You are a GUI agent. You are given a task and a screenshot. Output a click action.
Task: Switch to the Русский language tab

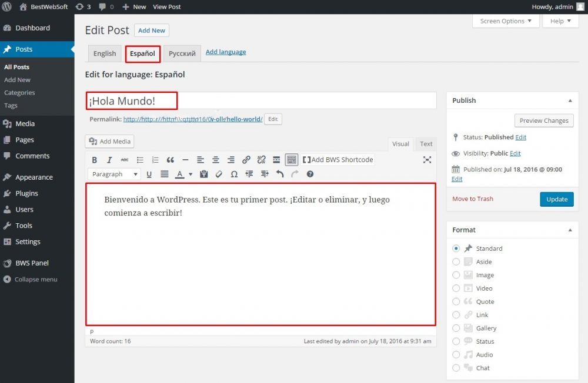[x=182, y=53]
